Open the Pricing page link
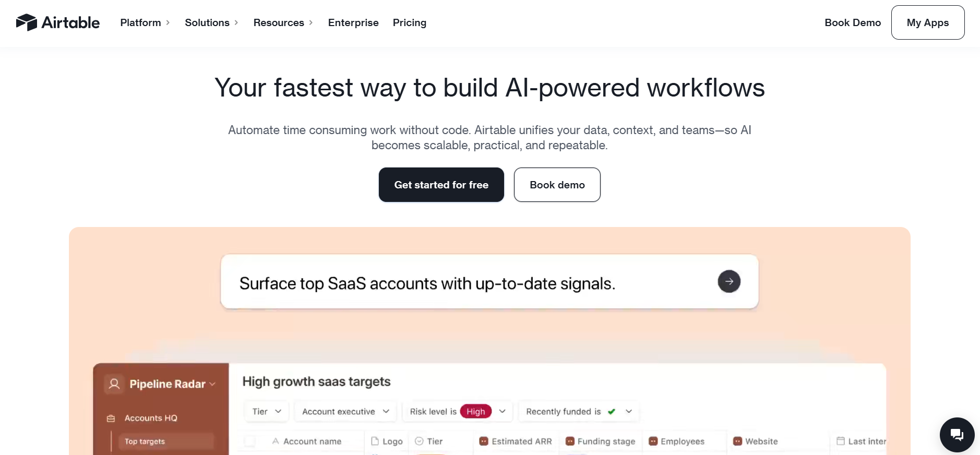 click(410, 23)
